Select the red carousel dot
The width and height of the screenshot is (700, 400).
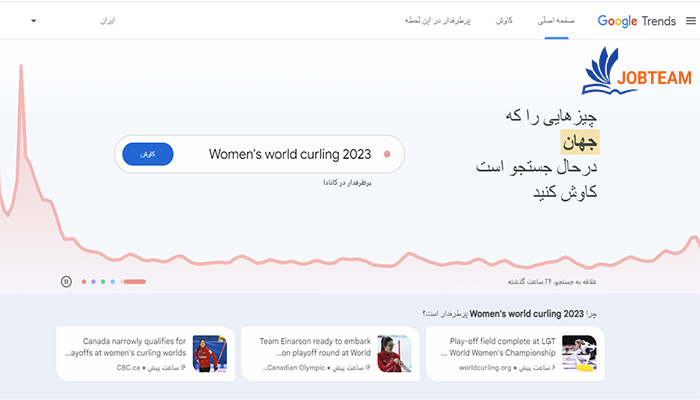click(83, 282)
